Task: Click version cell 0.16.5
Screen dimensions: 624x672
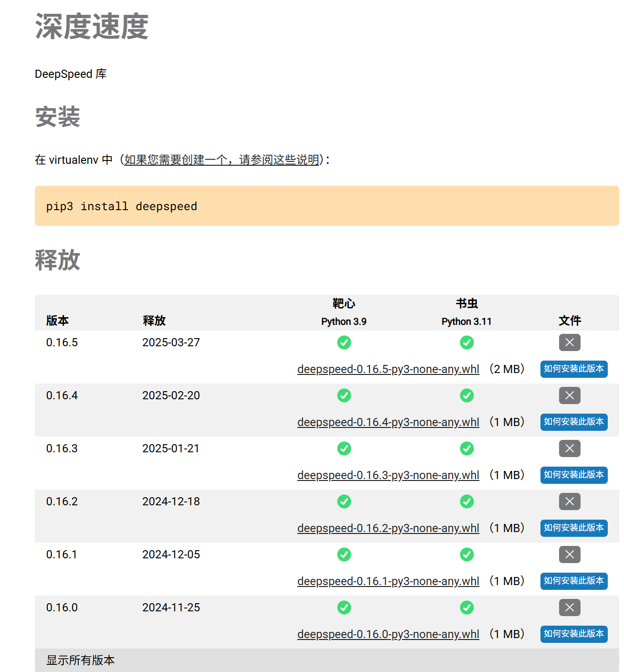Action: coord(62,342)
